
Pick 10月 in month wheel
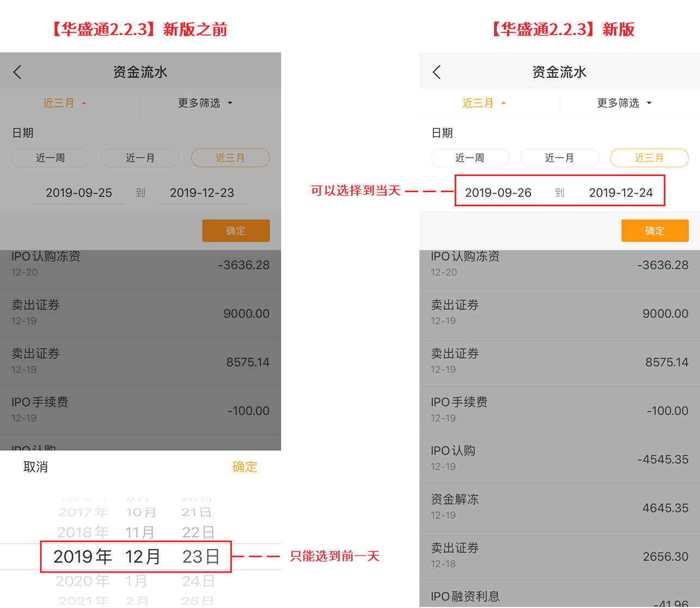coord(141,512)
